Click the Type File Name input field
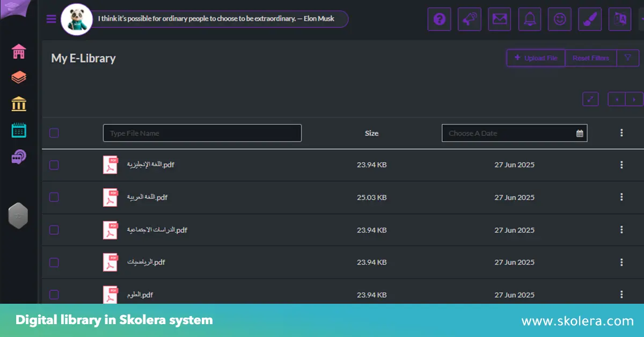This screenshot has height=337, width=644. [202, 133]
